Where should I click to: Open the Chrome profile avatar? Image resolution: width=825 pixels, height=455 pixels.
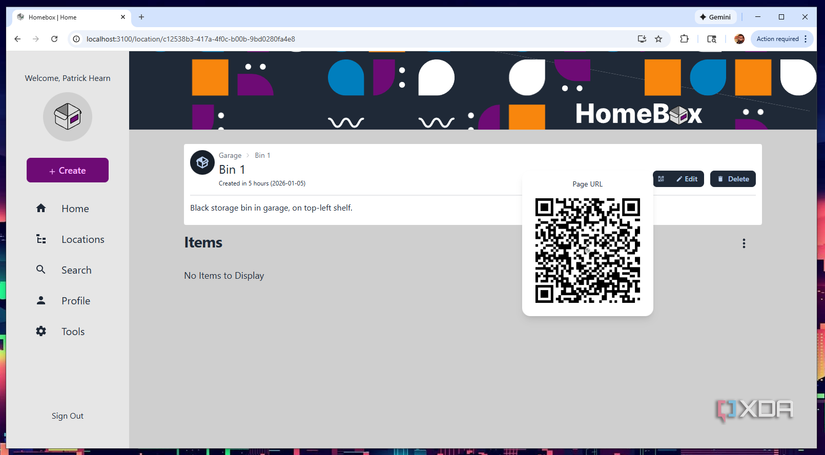739,39
